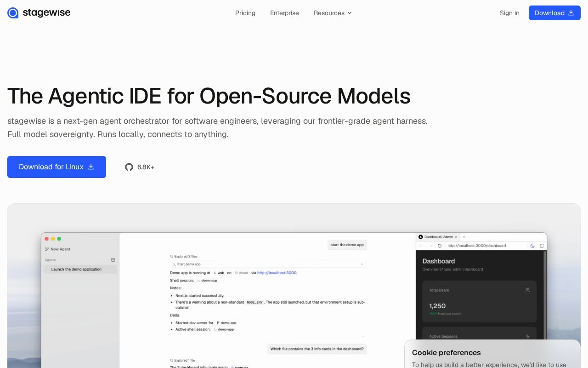This screenshot has width=588, height=368.
Task: Open the http://localhost:3000 link in chat
Action: [x=277, y=273]
